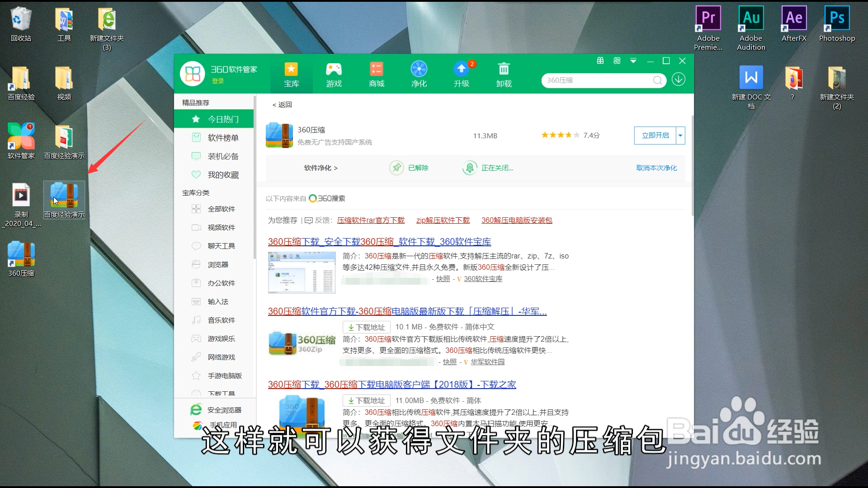Select the 360压缩 desktop shortcut
868x488 pixels.
point(21,258)
